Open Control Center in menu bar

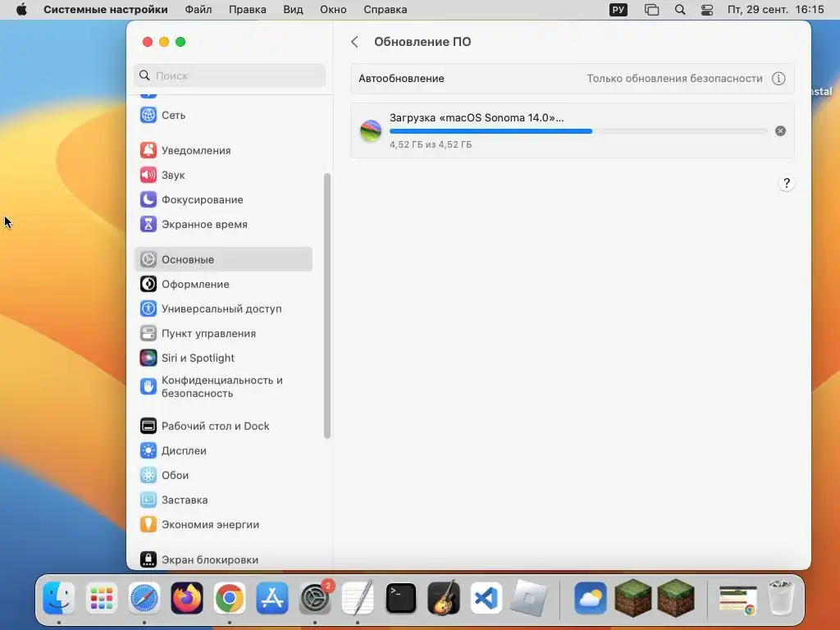[x=707, y=10]
